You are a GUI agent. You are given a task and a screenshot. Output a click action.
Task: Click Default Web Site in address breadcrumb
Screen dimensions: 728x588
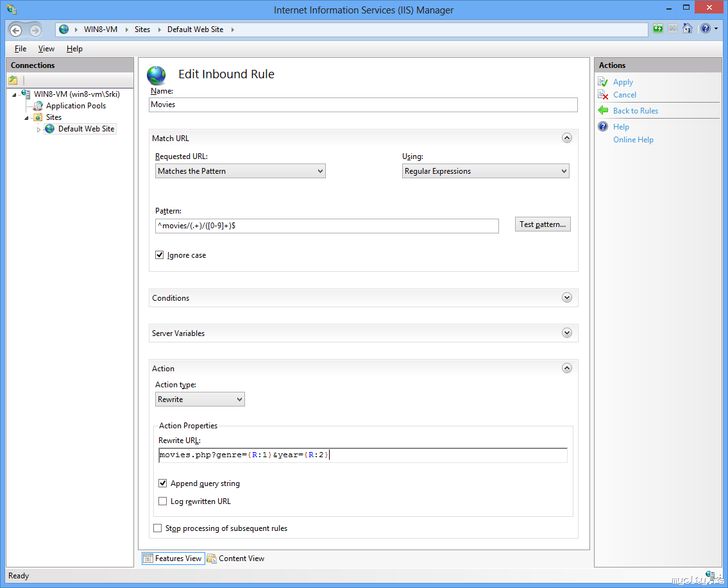point(195,29)
